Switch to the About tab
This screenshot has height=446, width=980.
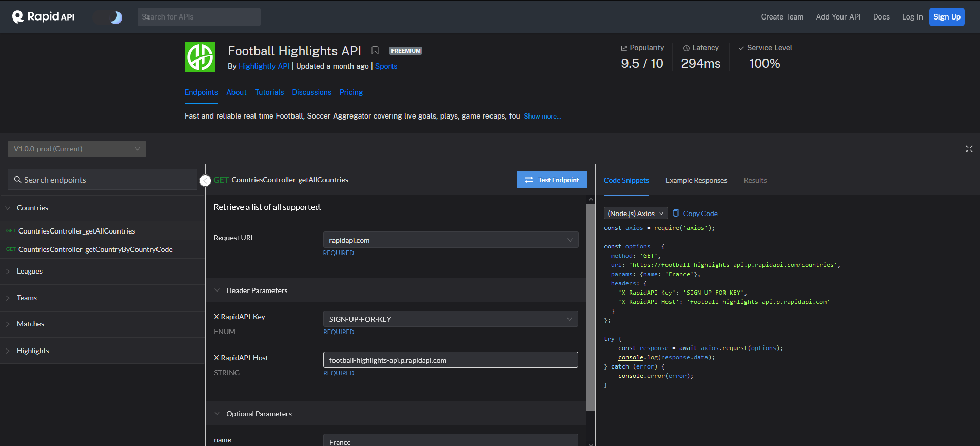point(237,92)
